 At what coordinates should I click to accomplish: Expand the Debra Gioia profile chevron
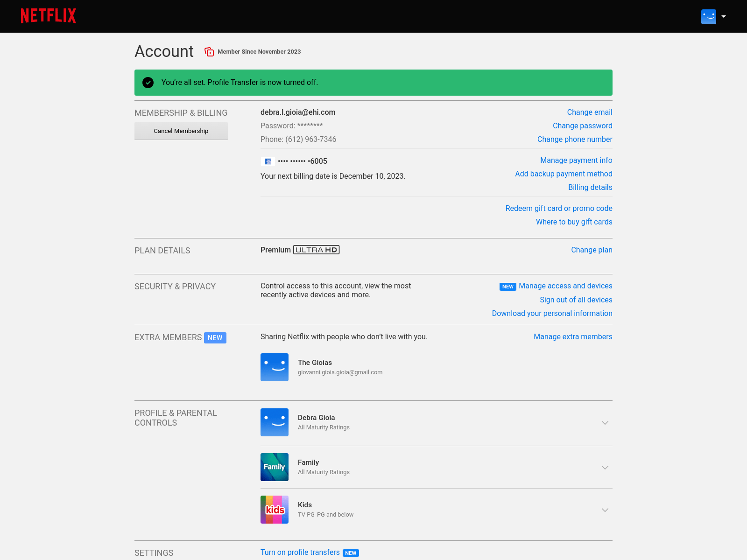point(605,423)
